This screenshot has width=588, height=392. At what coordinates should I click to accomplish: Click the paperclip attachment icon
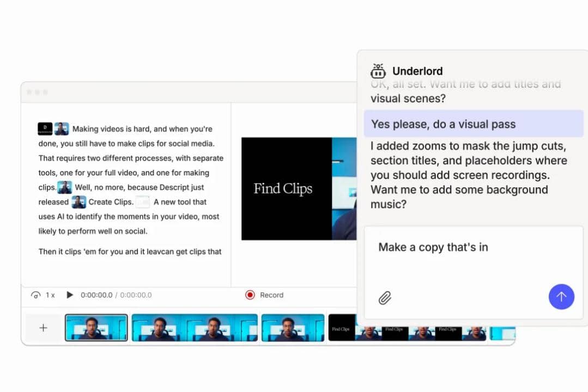click(x=385, y=298)
